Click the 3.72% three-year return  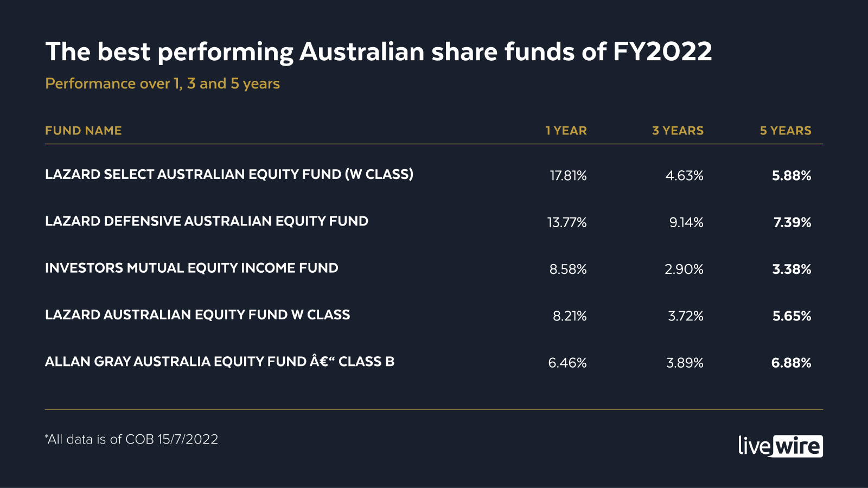click(x=685, y=316)
